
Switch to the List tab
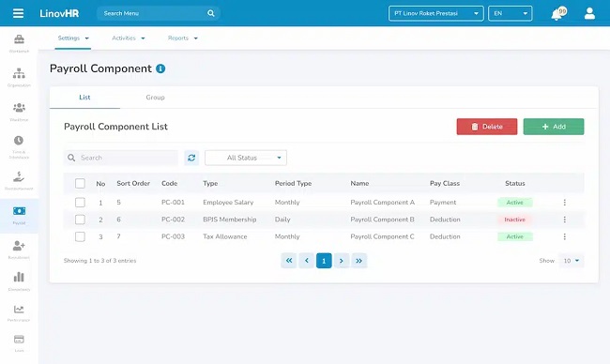(84, 98)
